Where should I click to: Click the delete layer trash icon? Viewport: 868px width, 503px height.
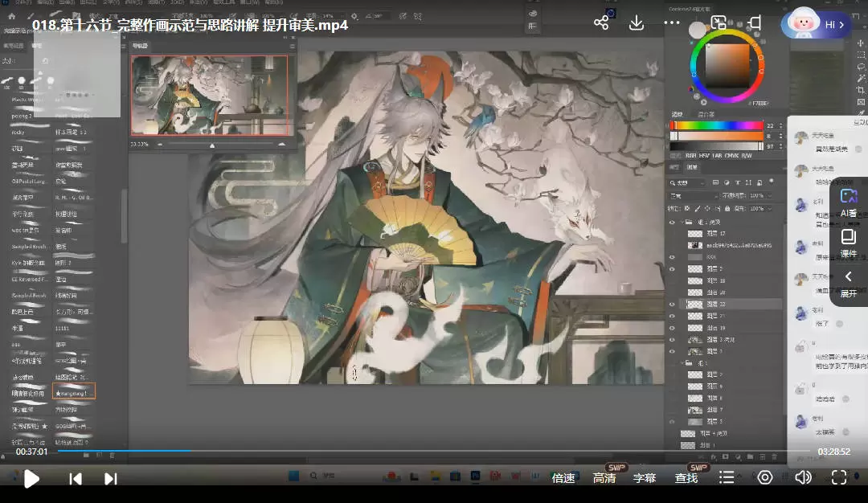pyautogui.click(x=775, y=457)
